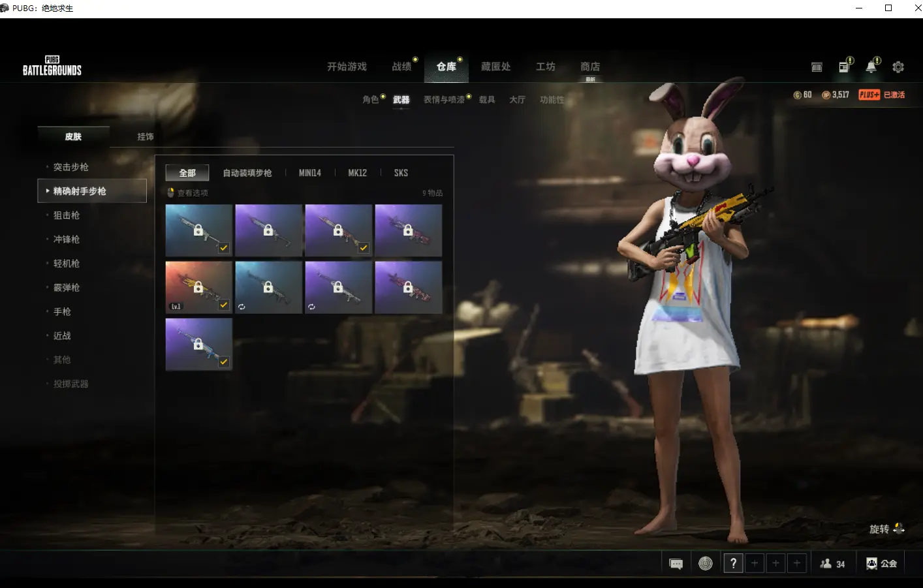923x588 pixels.
Task: Select the 皮肤 tab
Action: (x=73, y=136)
